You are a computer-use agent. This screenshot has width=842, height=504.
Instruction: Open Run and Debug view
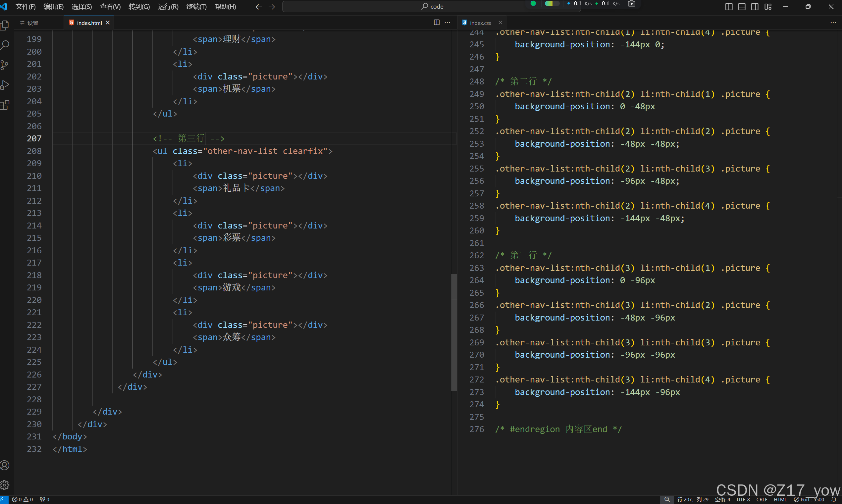[x=5, y=85]
